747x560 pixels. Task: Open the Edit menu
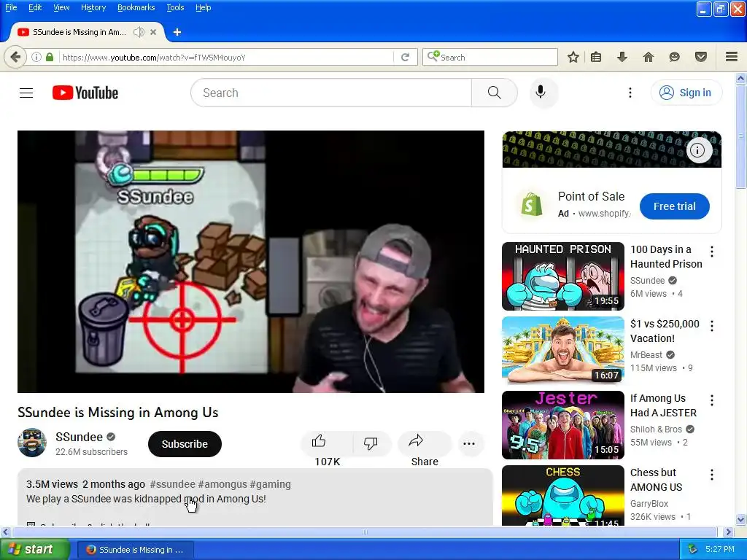tap(35, 7)
